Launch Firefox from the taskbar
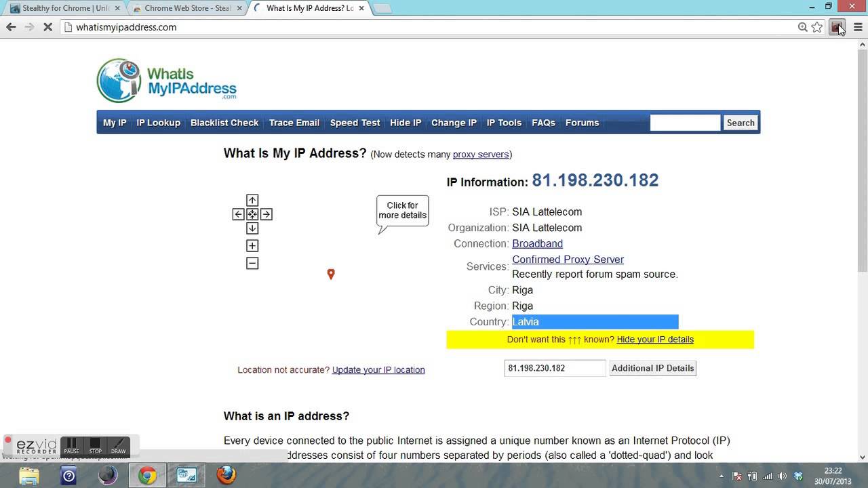The height and width of the screenshot is (488, 868). point(226,475)
